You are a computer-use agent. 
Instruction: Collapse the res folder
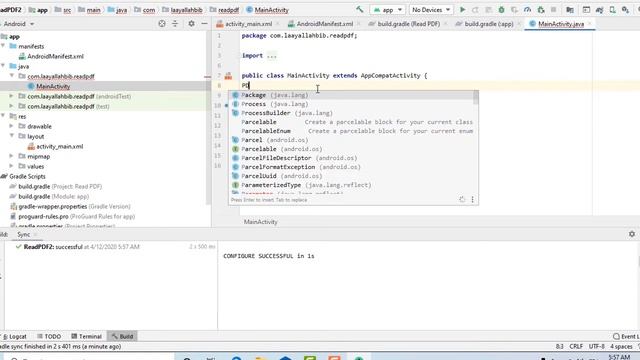(3, 116)
